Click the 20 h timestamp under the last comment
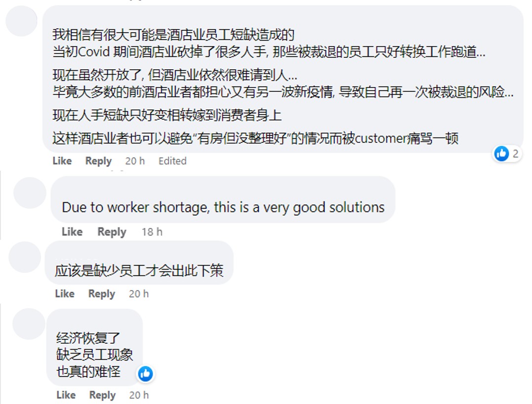The image size is (532, 404). pyautogui.click(x=139, y=395)
